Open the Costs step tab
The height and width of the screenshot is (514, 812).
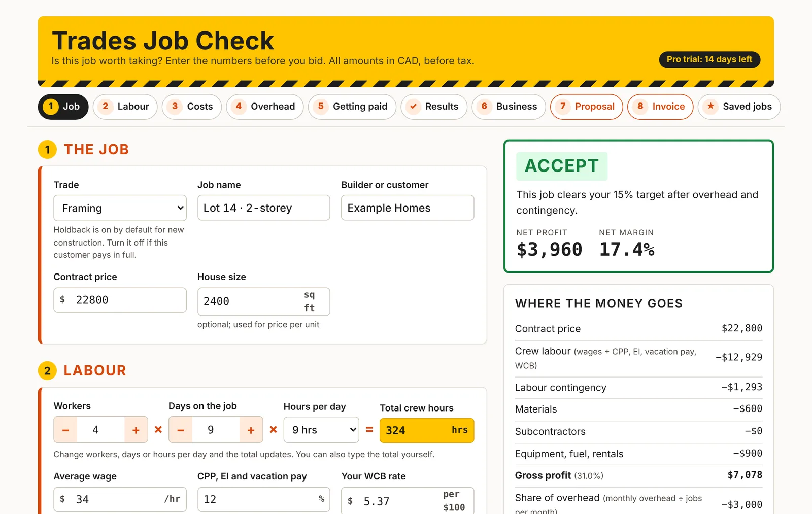pyautogui.click(x=192, y=107)
